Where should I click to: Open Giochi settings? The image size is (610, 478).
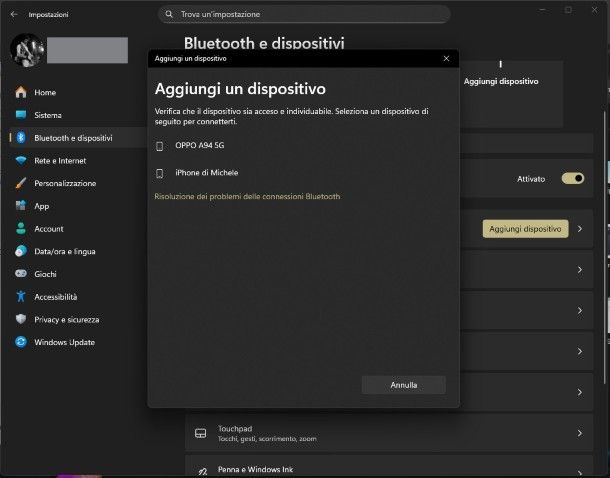click(x=78, y=274)
